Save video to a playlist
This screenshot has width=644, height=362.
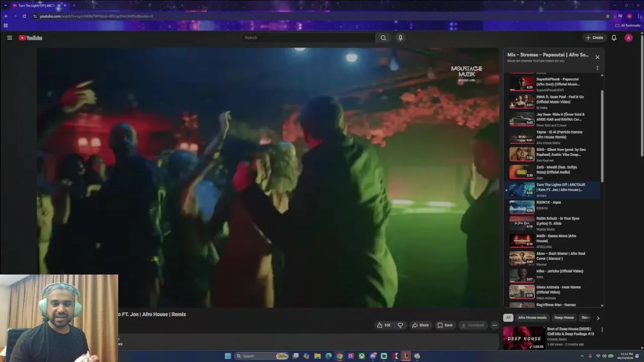pos(445,325)
